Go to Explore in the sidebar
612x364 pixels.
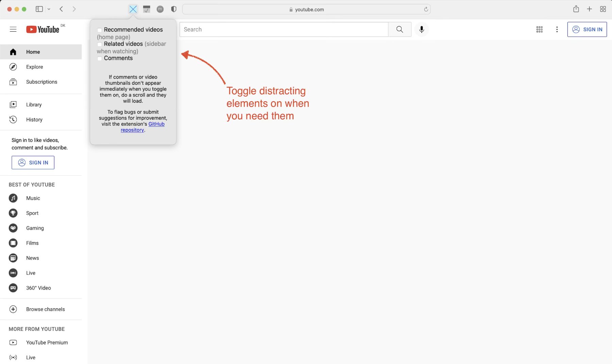(x=34, y=67)
